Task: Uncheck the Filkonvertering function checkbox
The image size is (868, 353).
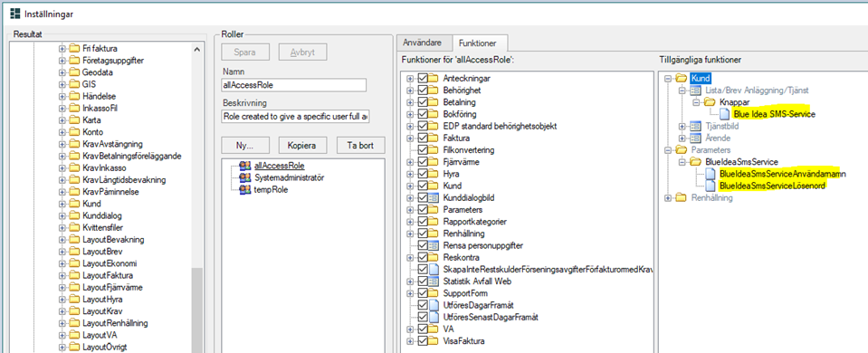Action: tap(423, 150)
